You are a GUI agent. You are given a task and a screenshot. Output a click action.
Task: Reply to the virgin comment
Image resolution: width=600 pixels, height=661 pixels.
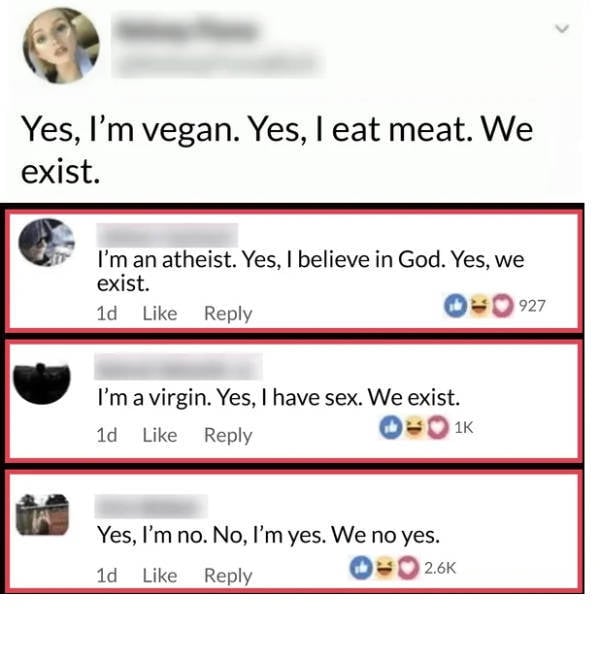coord(228,435)
